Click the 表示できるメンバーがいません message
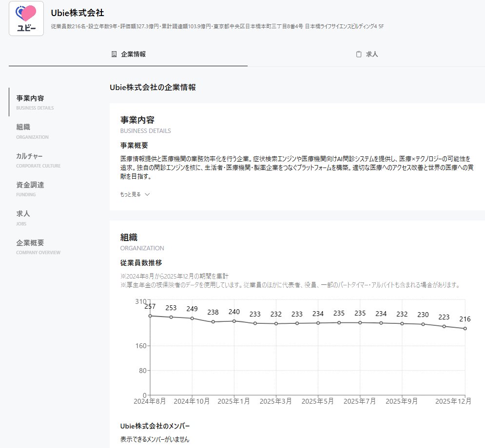 click(x=155, y=439)
